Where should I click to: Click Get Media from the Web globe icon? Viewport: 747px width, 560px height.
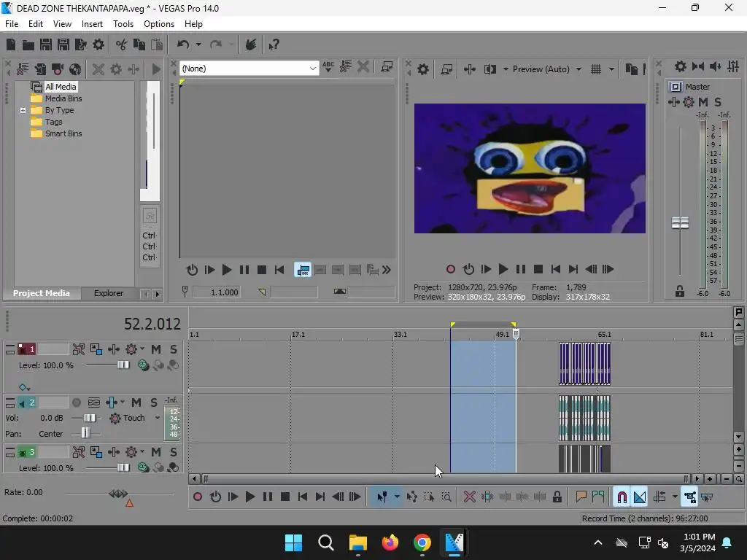pos(75,69)
